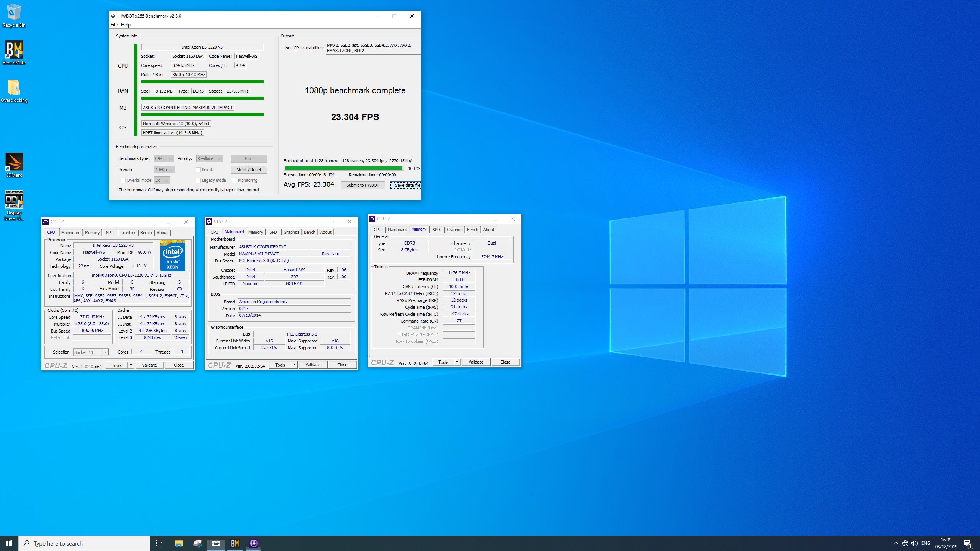
Task: Click Save data file button
Action: pos(405,185)
